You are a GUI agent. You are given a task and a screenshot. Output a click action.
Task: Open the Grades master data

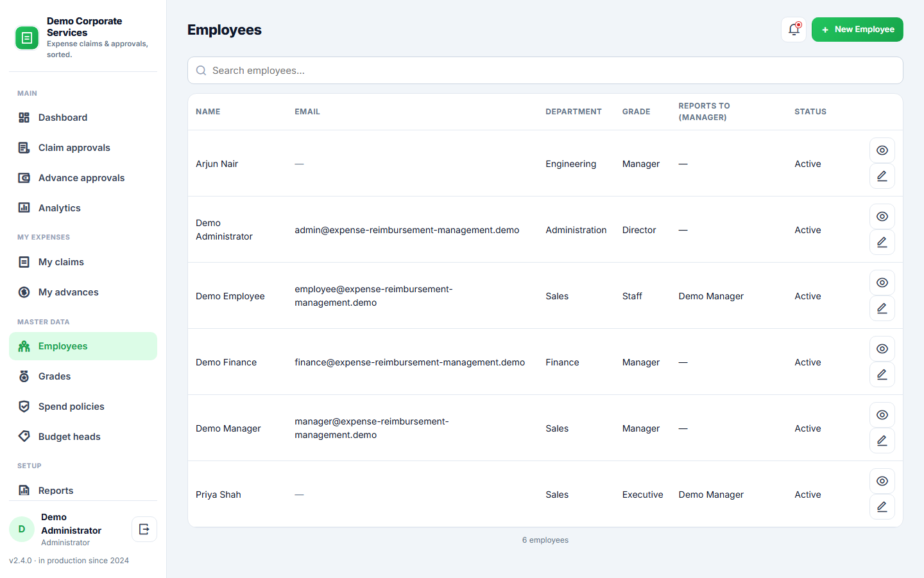click(83, 376)
